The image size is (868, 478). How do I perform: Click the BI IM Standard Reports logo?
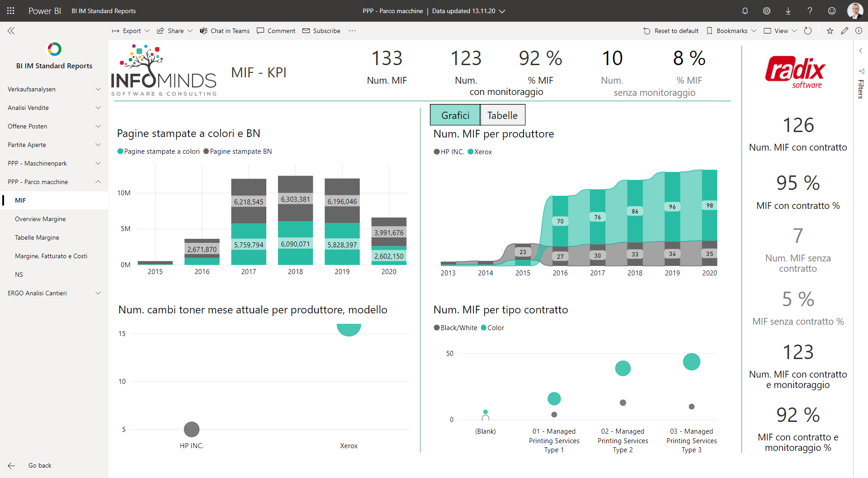tap(54, 49)
